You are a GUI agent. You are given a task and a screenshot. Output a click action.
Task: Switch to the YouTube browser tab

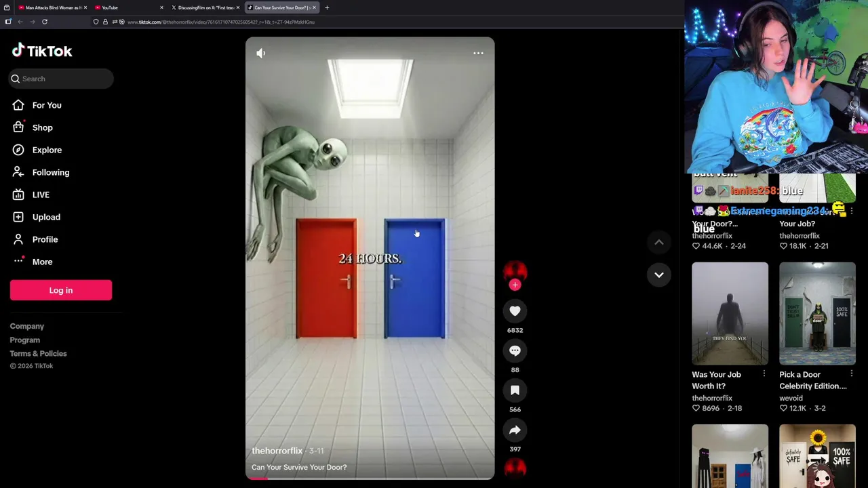(x=129, y=7)
